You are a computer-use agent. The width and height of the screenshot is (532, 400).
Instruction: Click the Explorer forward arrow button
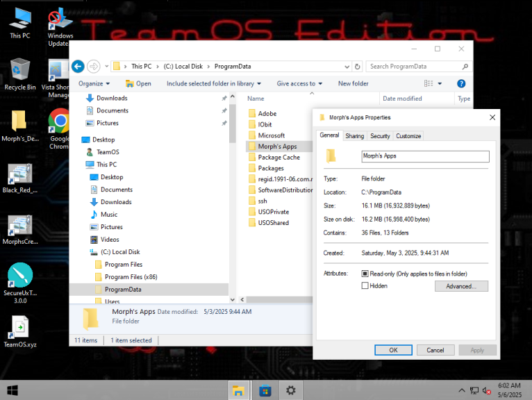[x=93, y=66]
